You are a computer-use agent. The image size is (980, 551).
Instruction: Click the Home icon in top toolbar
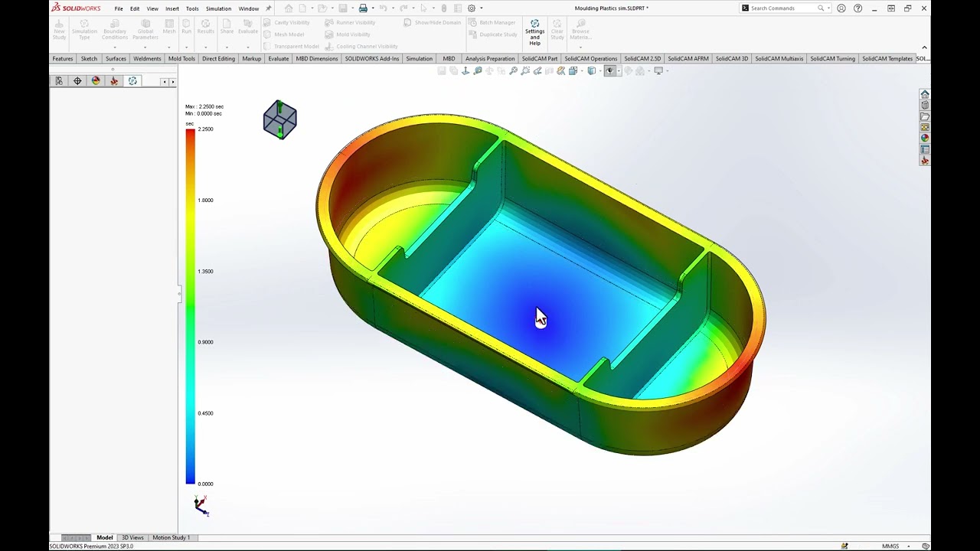(289, 8)
